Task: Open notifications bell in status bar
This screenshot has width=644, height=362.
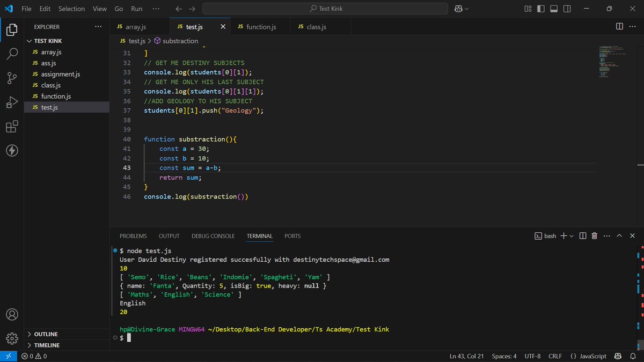Action: 633,356
